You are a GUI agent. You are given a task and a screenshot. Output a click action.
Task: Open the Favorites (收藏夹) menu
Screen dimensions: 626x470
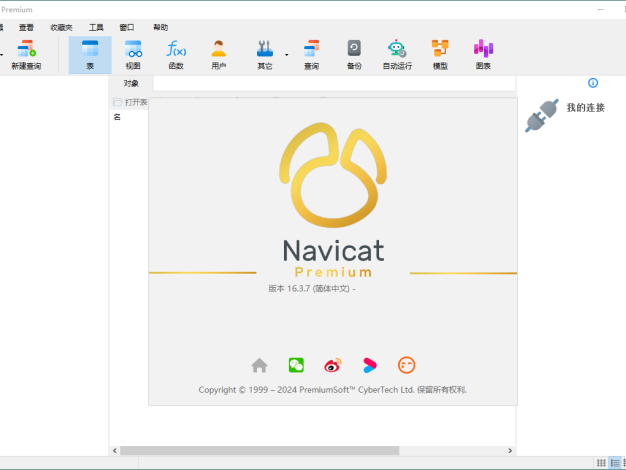[61, 27]
